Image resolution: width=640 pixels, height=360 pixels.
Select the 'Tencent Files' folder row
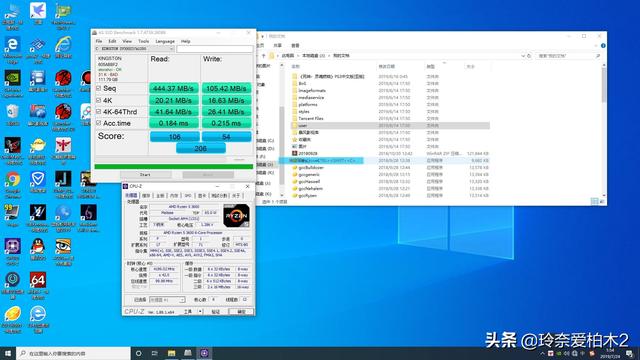pos(391,118)
